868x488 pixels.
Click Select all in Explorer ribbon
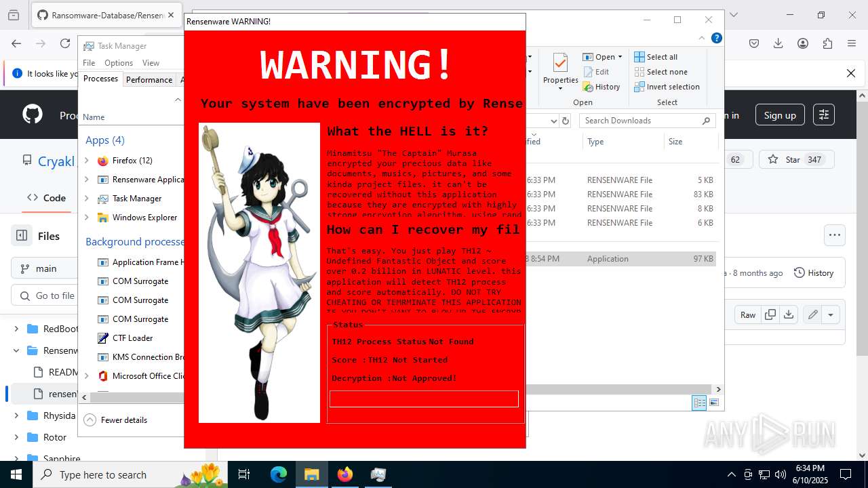[x=656, y=57]
